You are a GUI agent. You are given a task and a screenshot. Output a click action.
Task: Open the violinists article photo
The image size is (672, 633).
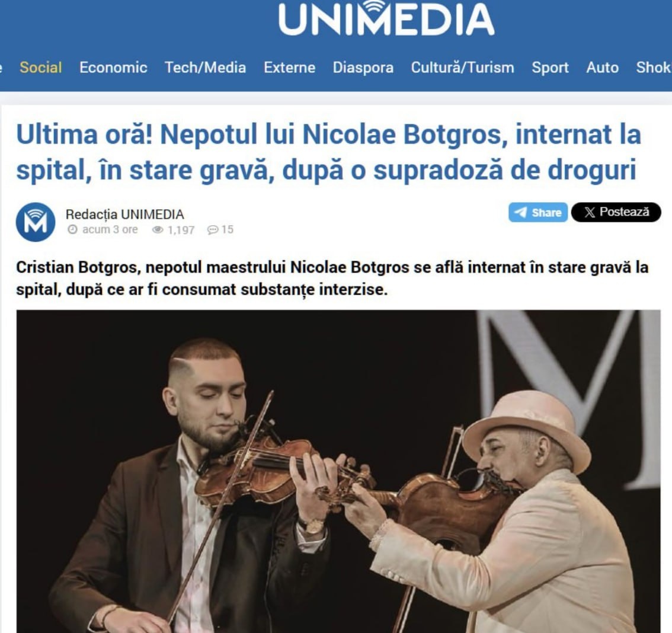[x=338, y=471]
